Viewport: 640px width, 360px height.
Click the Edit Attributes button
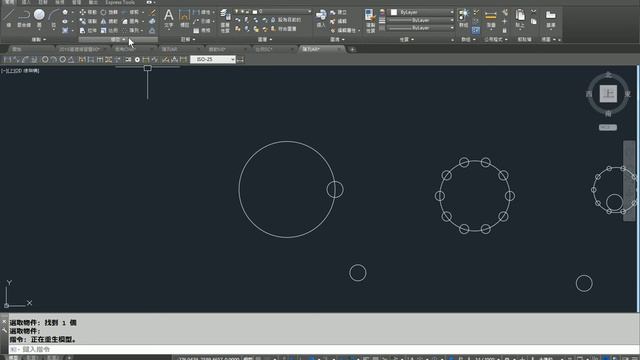click(x=345, y=31)
